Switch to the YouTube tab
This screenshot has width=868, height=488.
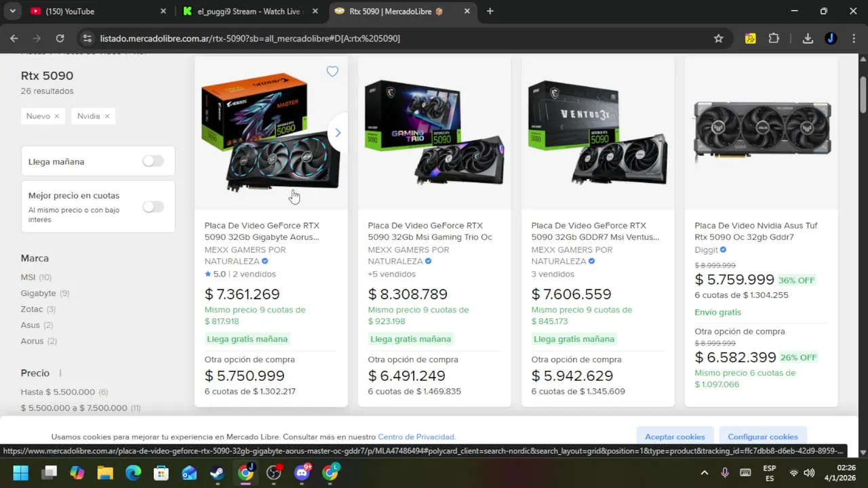(x=90, y=12)
